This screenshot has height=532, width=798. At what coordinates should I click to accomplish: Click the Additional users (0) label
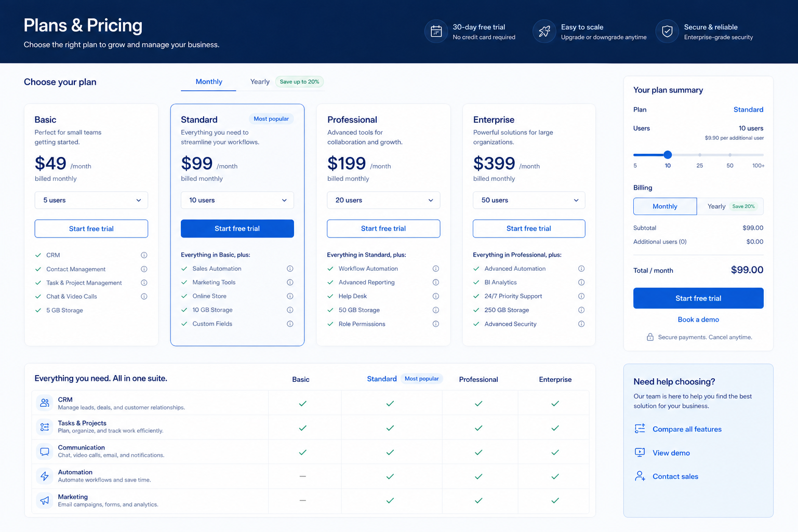point(660,242)
